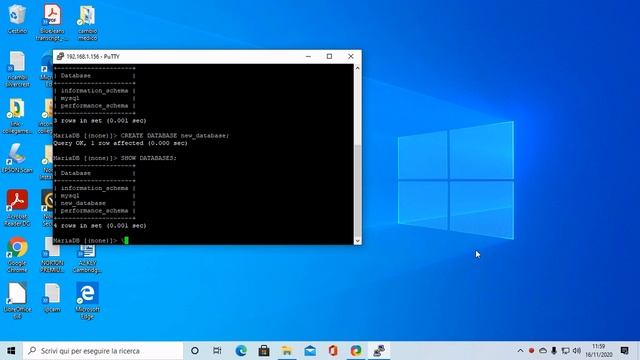Open the volume control tray icon
The image size is (640, 360).
click(x=576, y=351)
